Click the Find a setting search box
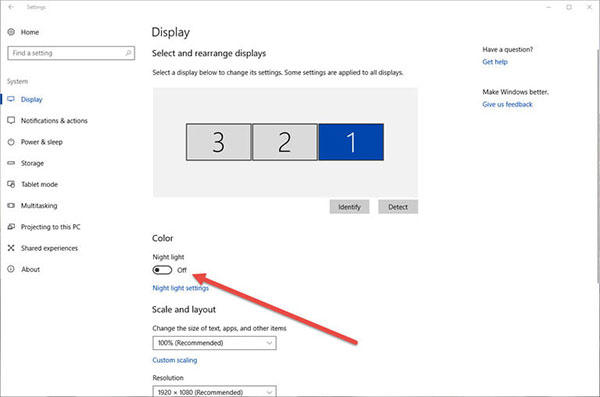The height and width of the screenshot is (397, 600). click(x=71, y=53)
